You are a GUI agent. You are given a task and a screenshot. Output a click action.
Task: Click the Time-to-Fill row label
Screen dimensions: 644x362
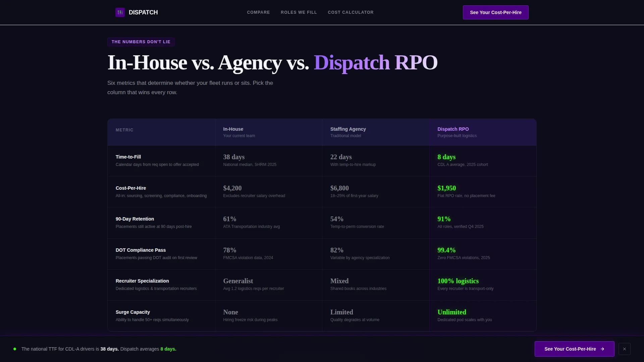[128, 157]
